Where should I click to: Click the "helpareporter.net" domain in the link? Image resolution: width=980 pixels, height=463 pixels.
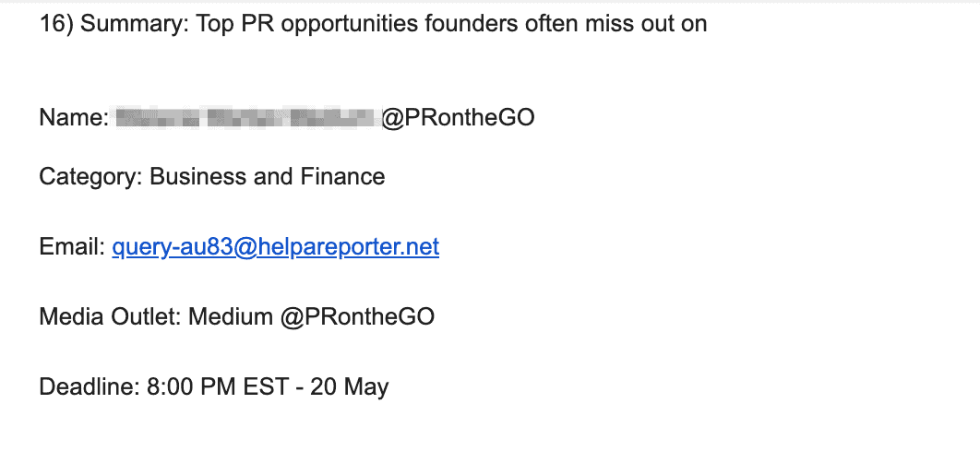click(349, 247)
